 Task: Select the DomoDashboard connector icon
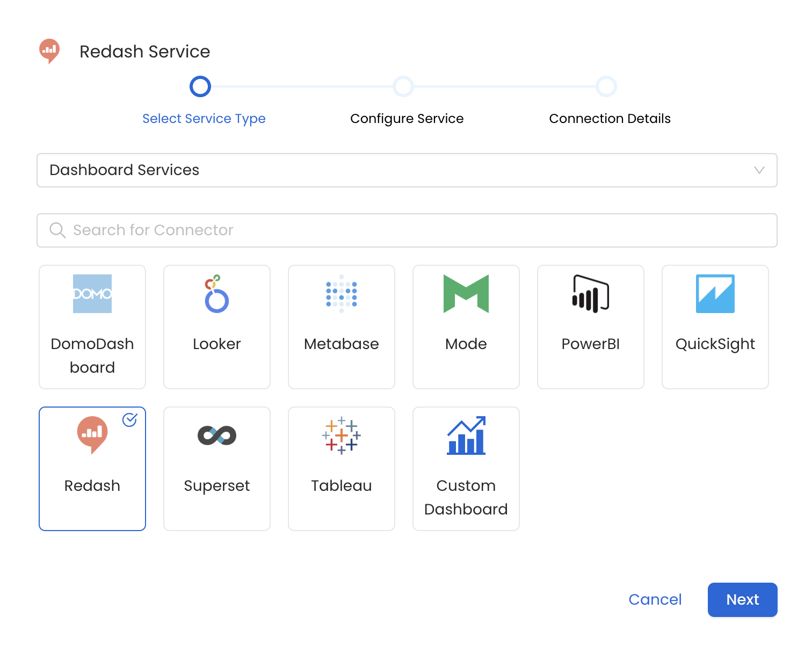click(92, 294)
